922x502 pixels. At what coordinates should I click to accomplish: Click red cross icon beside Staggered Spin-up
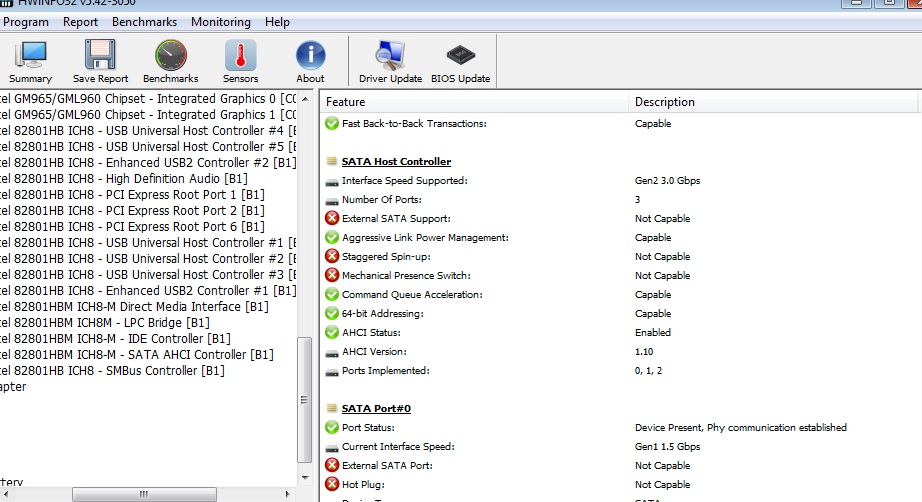tap(332, 256)
